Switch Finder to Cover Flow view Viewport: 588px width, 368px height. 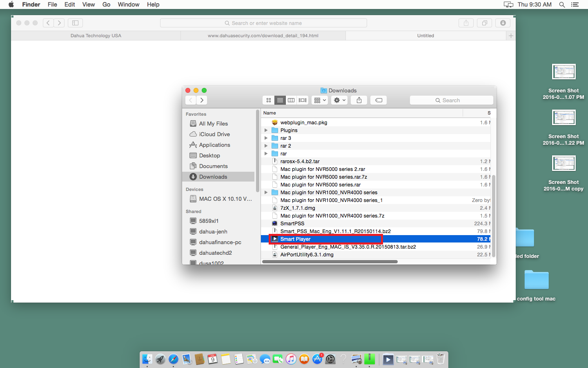[x=303, y=100]
